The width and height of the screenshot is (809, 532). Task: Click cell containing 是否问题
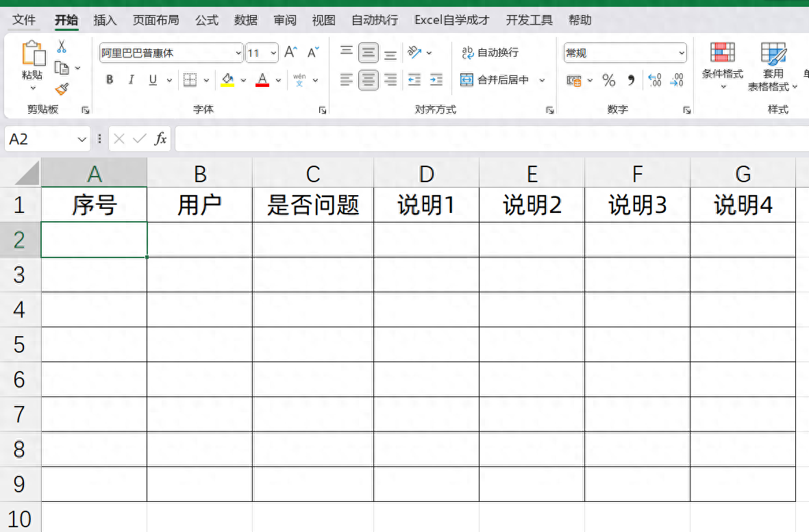pos(312,205)
